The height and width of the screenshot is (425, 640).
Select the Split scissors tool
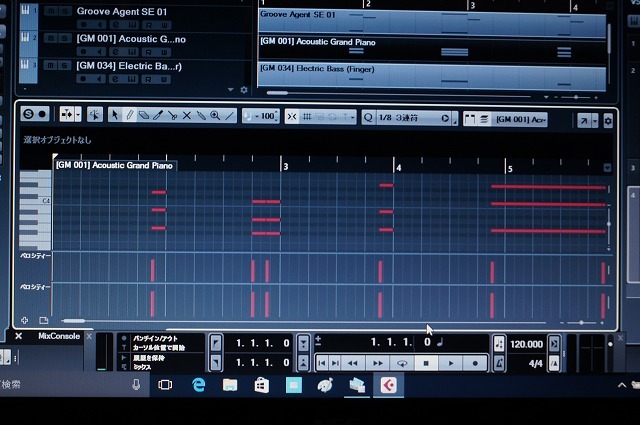[x=172, y=116]
